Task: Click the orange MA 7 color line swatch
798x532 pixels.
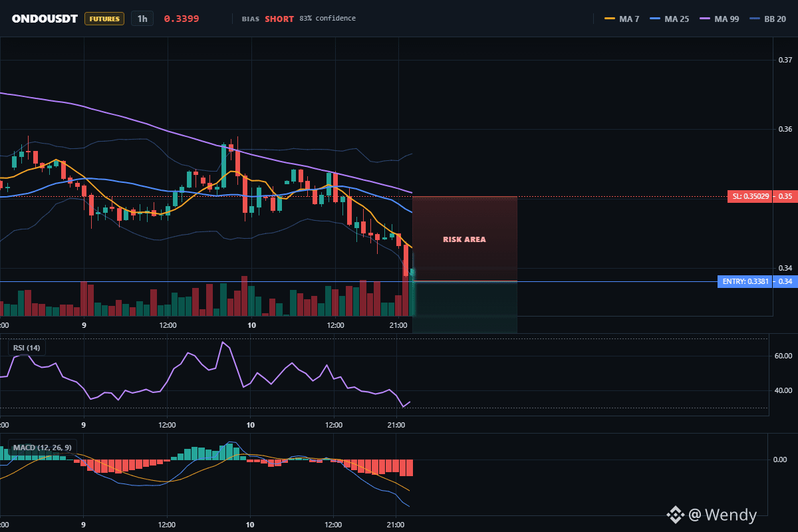Action: click(x=609, y=19)
